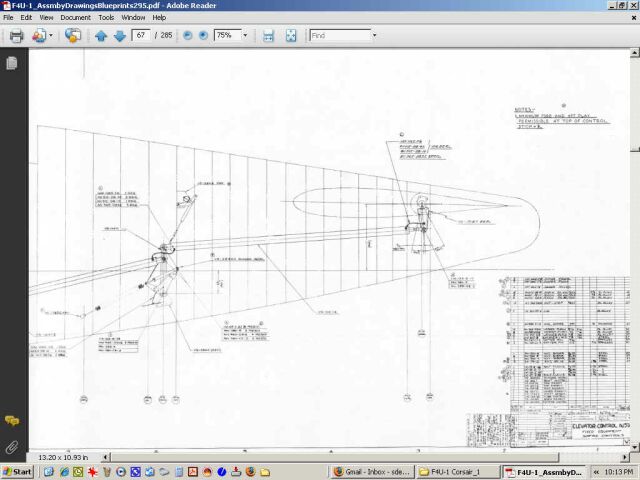The image size is (640, 480).
Task: Go to next page with down arrow
Action: pyautogui.click(x=120, y=36)
